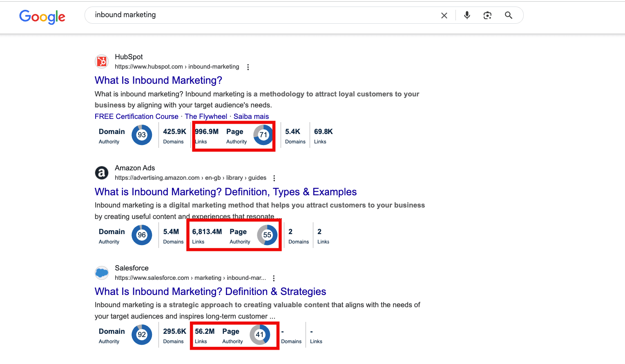The width and height of the screenshot is (625, 364).
Task: Open The Flywheel sitelink
Action: [206, 116]
